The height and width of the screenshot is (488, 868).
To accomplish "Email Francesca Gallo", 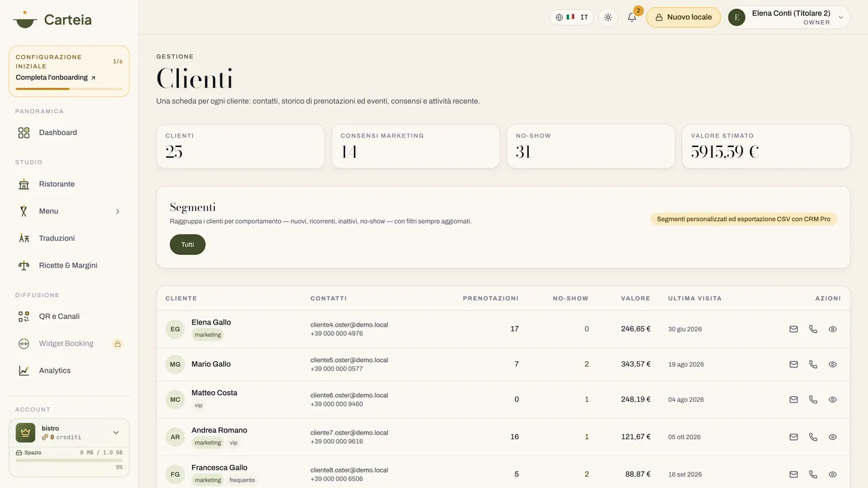I will pos(793,474).
